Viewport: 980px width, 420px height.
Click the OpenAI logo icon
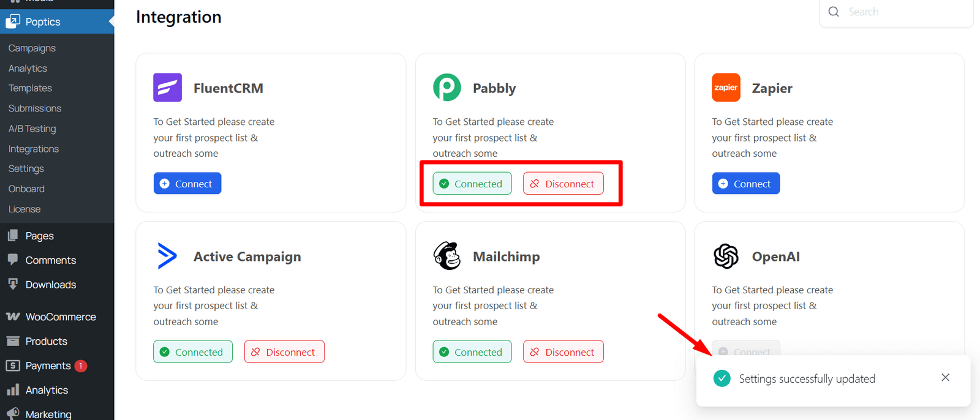coord(726,256)
